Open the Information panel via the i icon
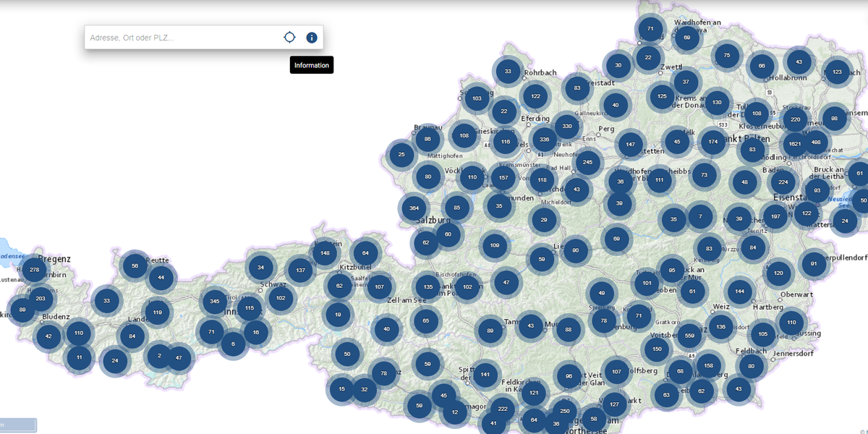This screenshot has width=868, height=434. click(x=311, y=37)
